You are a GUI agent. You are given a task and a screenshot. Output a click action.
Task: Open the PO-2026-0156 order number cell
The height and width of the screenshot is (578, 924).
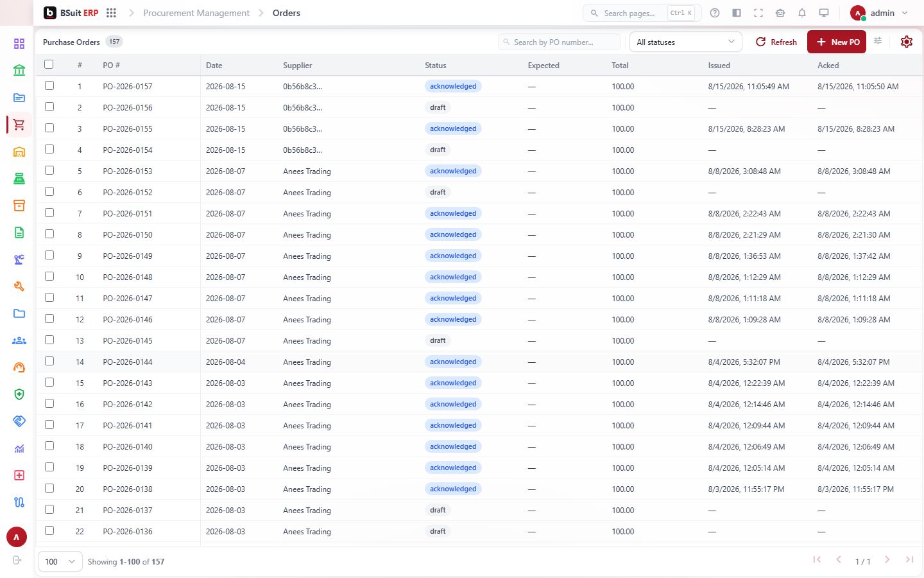pyautogui.click(x=128, y=107)
